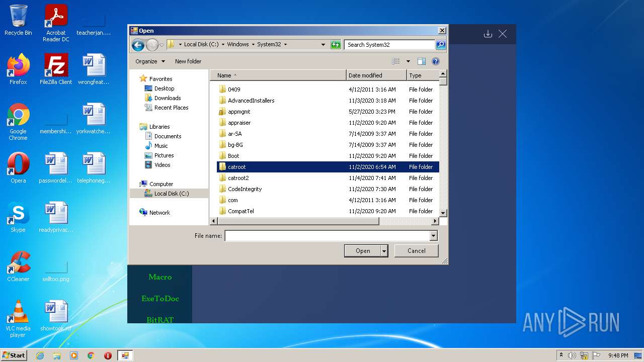Sort by Type column header
Viewport: 644px width, 362px height.
point(423,75)
